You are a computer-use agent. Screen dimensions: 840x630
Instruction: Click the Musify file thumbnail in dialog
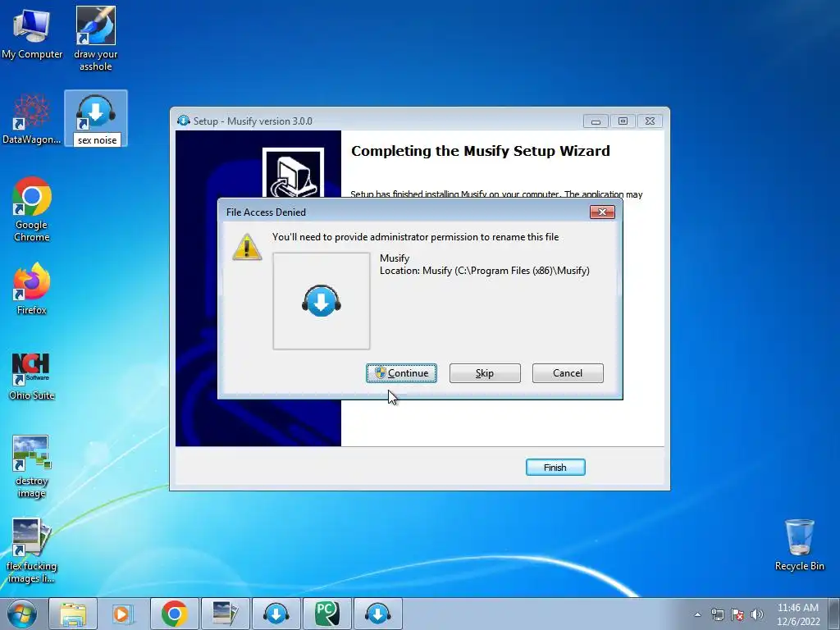point(322,301)
